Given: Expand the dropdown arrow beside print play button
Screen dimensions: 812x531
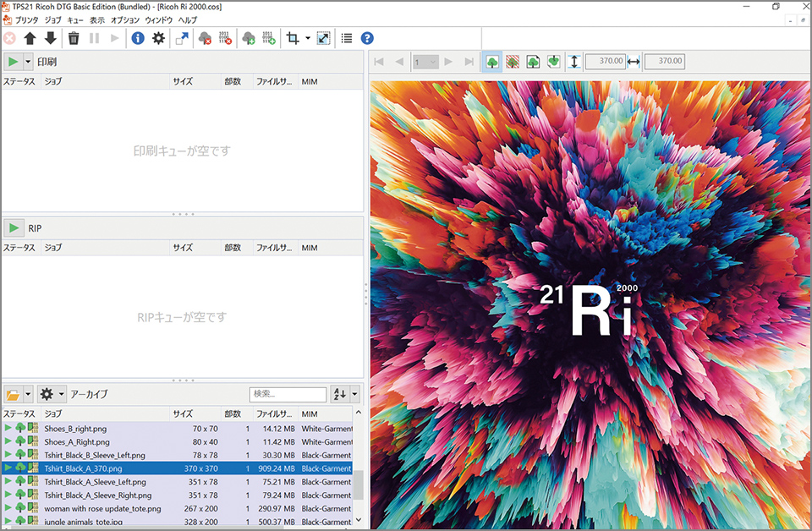Looking at the screenshot, I should [x=28, y=62].
